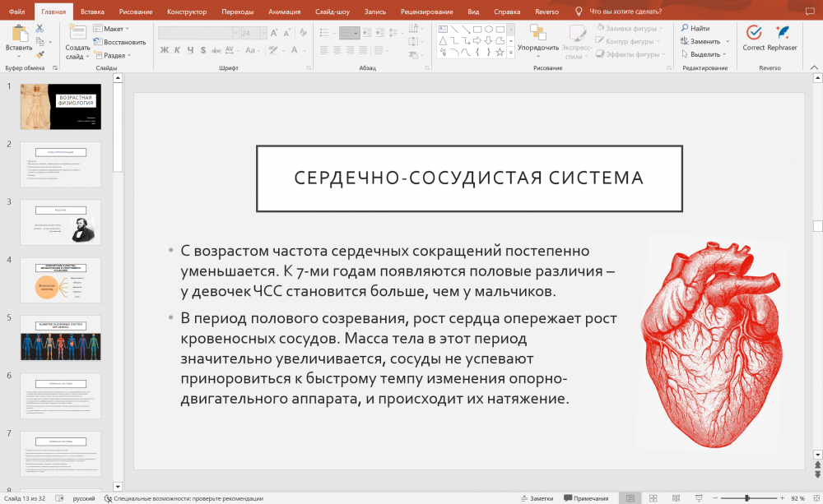
Task: Click the Вставить paste icon
Action: coord(18,34)
